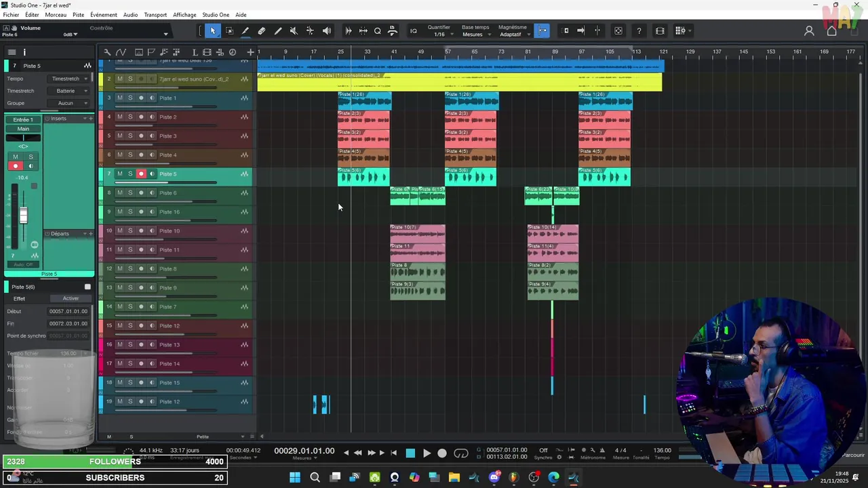Open Groupe Aucun dropdown
868x488 pixels.
click(x=70, y=103)
